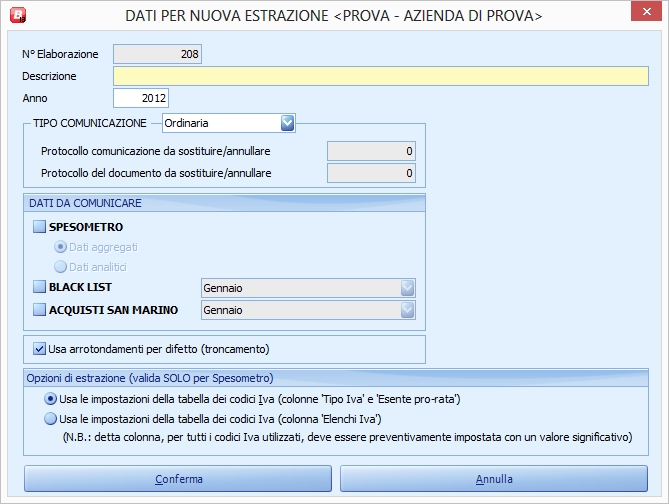The height and width of the screenshot is (504, 669).
Task: Select the Dati aggregati radio button
Action: [60, 247]
